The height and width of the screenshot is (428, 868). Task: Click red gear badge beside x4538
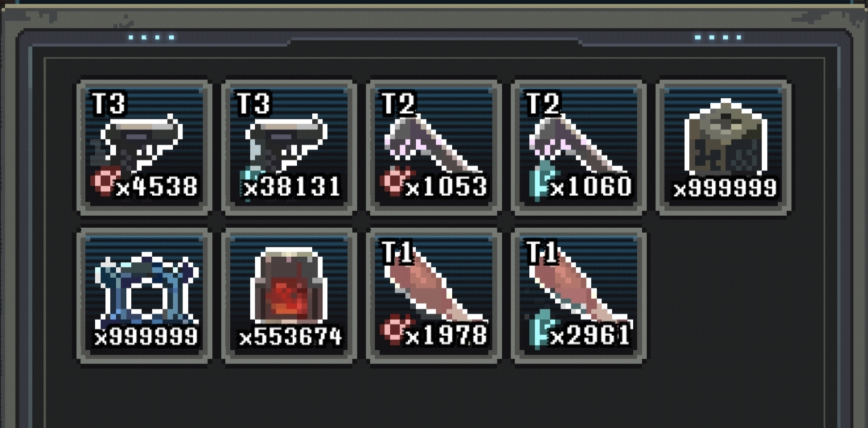[x=103, y=182]
